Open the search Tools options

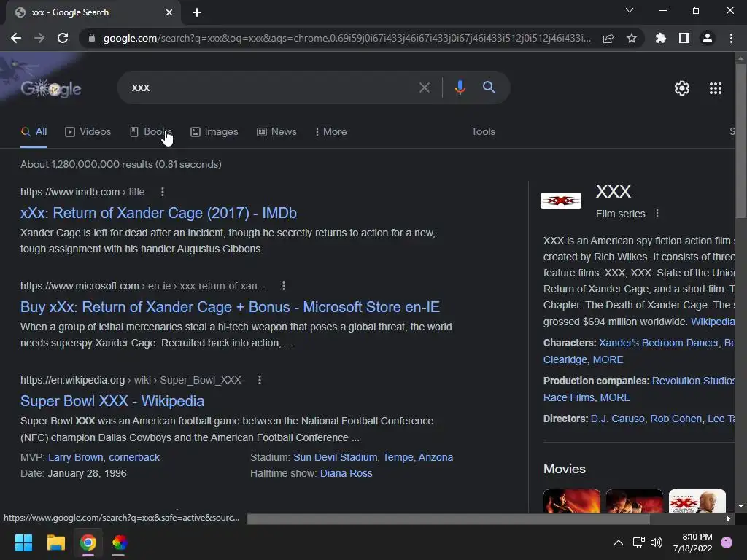pos(483,132)
